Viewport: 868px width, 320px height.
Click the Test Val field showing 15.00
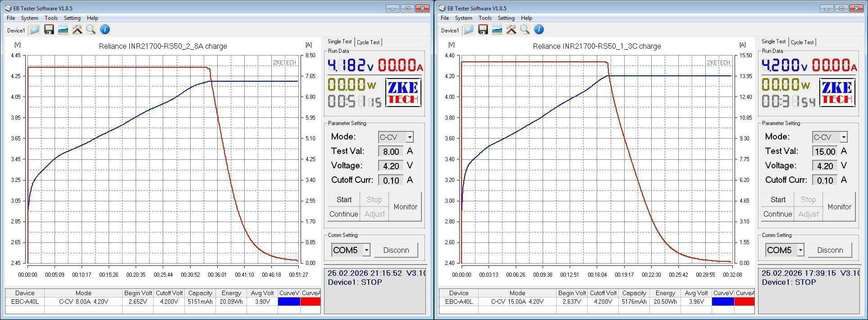[825, 152]
